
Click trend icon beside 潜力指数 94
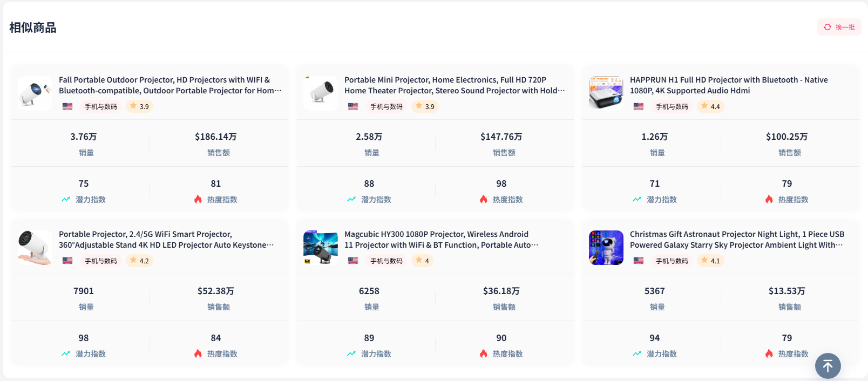click(x=637, y=353)
